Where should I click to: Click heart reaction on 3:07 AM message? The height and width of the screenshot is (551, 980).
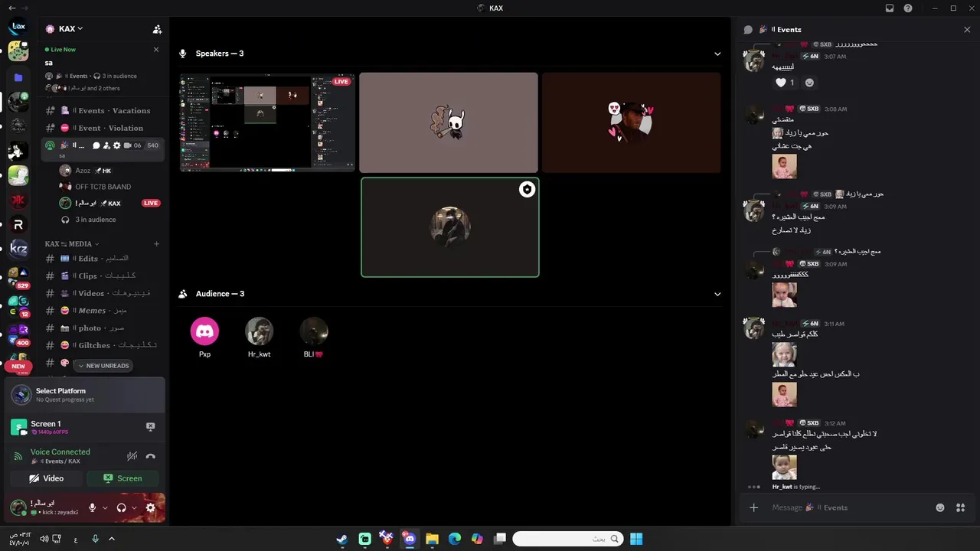point(786,83)
